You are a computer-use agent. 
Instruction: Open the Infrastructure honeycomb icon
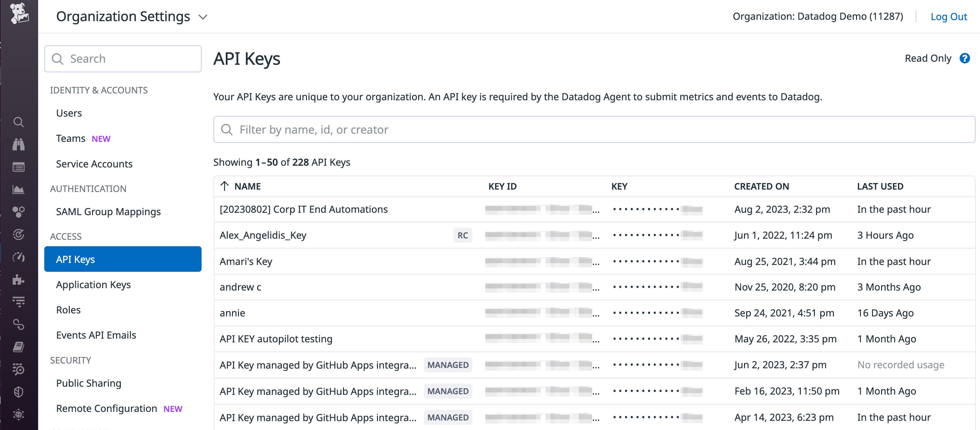pos(18,211)
